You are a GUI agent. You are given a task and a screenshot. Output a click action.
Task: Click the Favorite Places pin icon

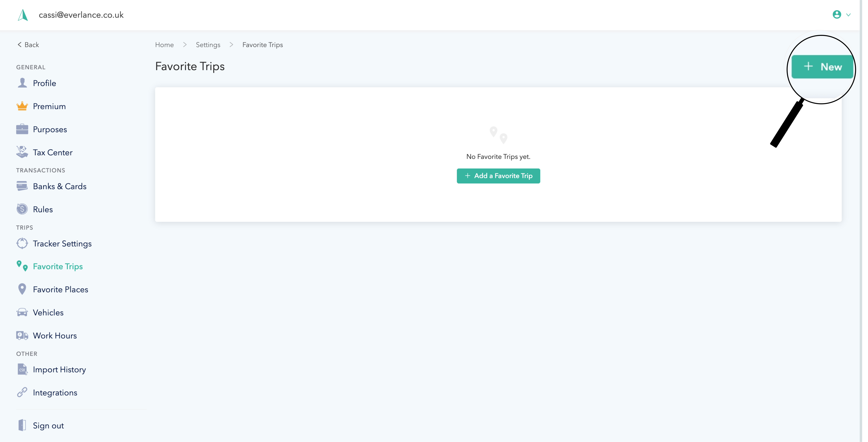[x=22, y=289]
